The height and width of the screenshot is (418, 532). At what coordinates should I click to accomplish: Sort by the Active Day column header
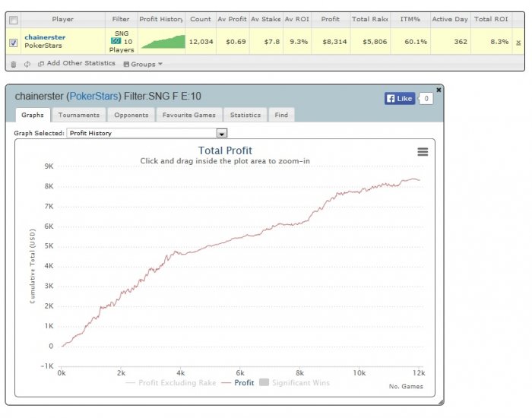pos(450,19)
